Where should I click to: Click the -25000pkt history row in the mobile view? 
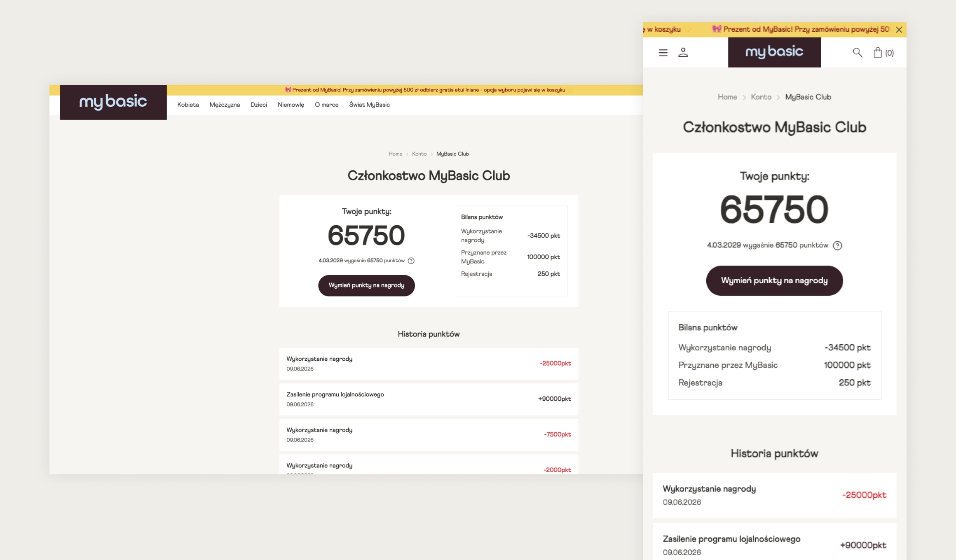point(774,495)
